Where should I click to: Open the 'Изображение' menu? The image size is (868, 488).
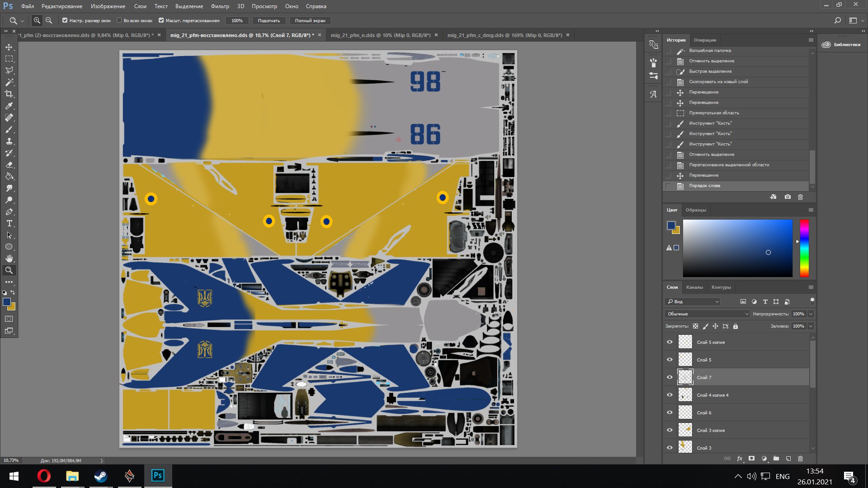(108, 6)
